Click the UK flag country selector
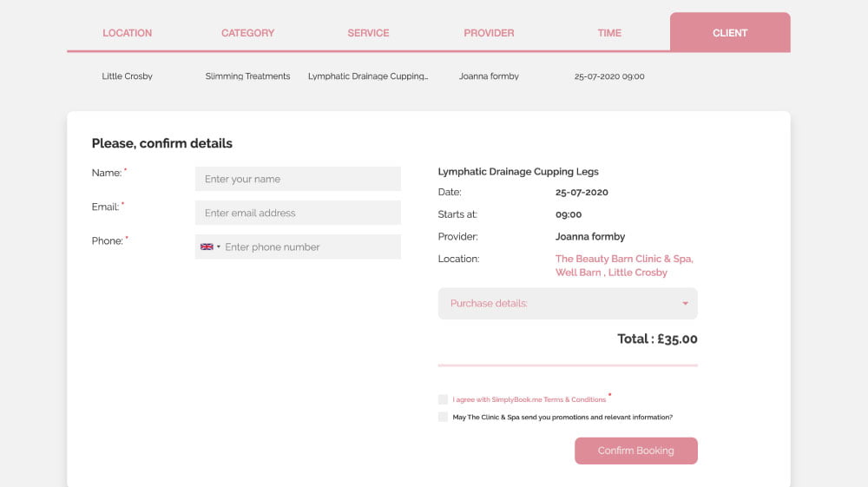Image resolution: width=868 pixels, height=487 pixels. click(x=207, y=247)
